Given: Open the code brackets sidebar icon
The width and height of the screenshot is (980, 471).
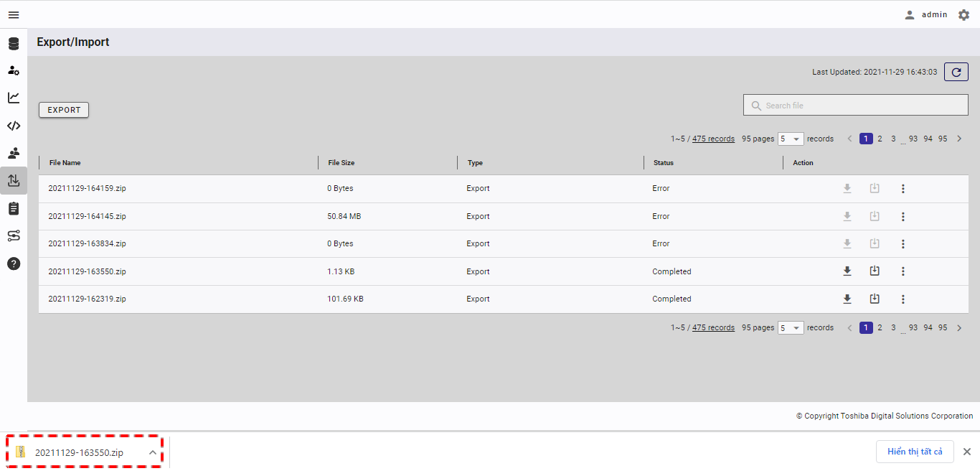Looking at the screenshot, I should [x=14, y=126].
